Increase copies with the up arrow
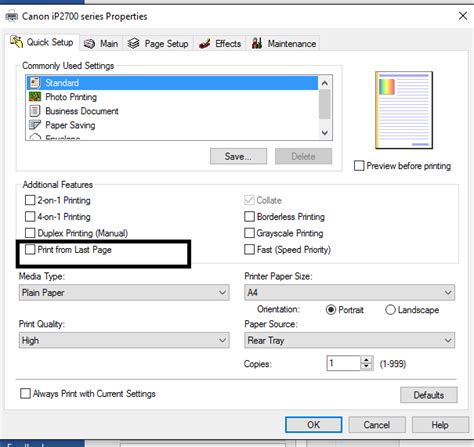Screen dimensions: 474x447 click(x=367, y=360)
